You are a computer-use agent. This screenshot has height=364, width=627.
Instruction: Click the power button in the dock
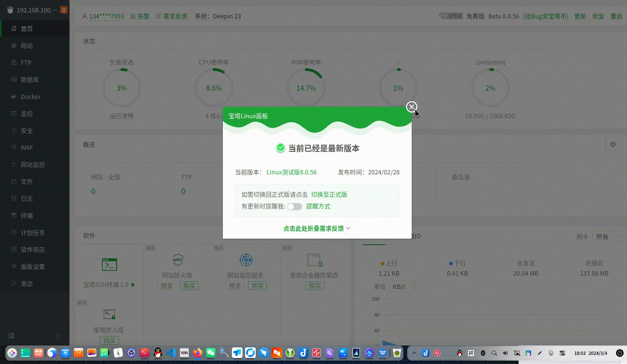pos(620,353)
